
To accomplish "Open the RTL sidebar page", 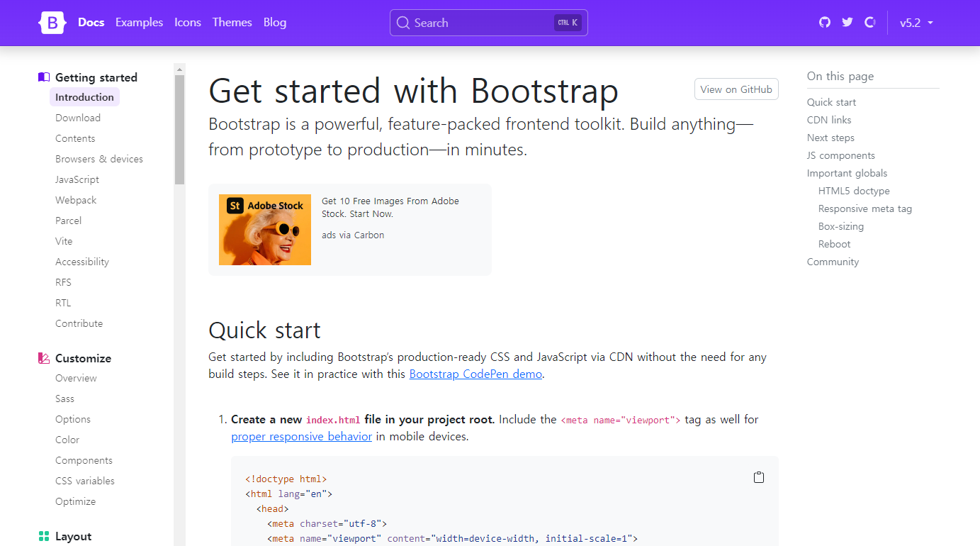I will (x=64, y=303).
